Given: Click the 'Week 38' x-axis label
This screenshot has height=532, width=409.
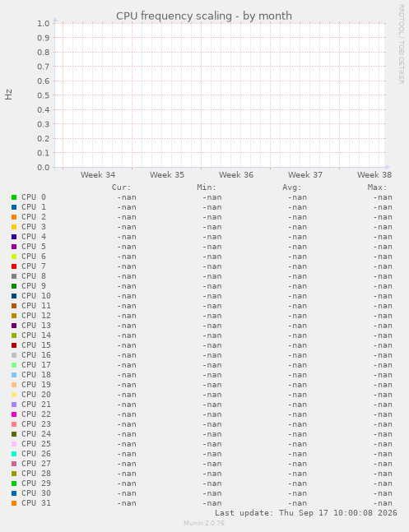Looking at the screenshot, I should coord(374,175).
